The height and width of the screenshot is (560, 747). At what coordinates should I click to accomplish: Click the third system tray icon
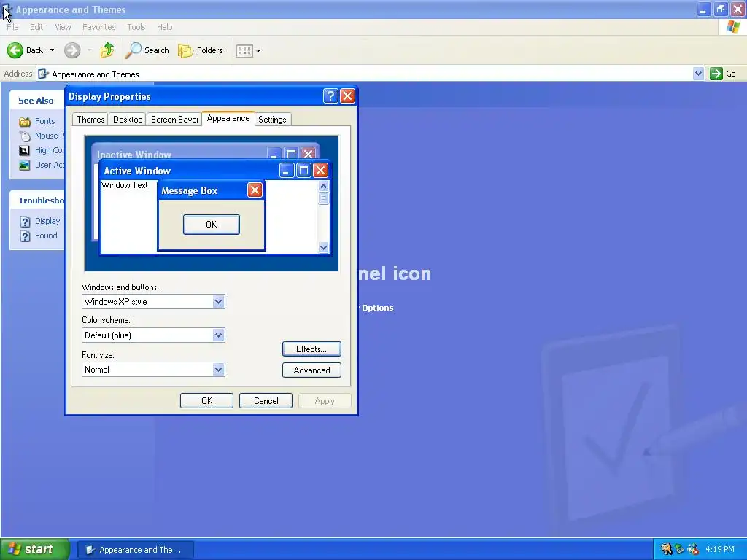pyautogui.click(x=693, y=549)
